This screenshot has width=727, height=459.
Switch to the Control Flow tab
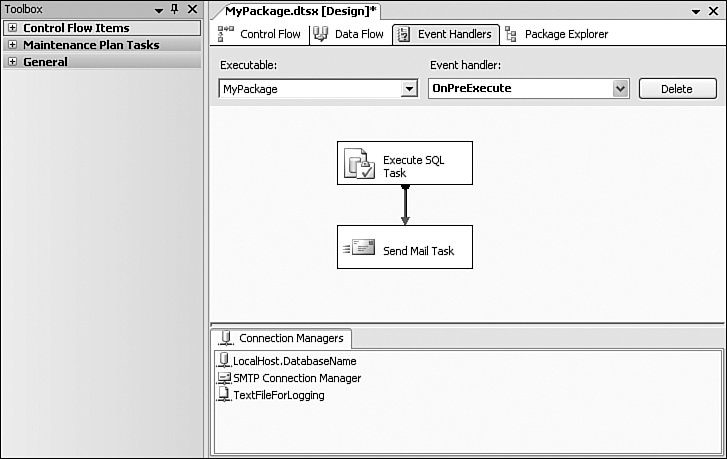click(259, 34)
